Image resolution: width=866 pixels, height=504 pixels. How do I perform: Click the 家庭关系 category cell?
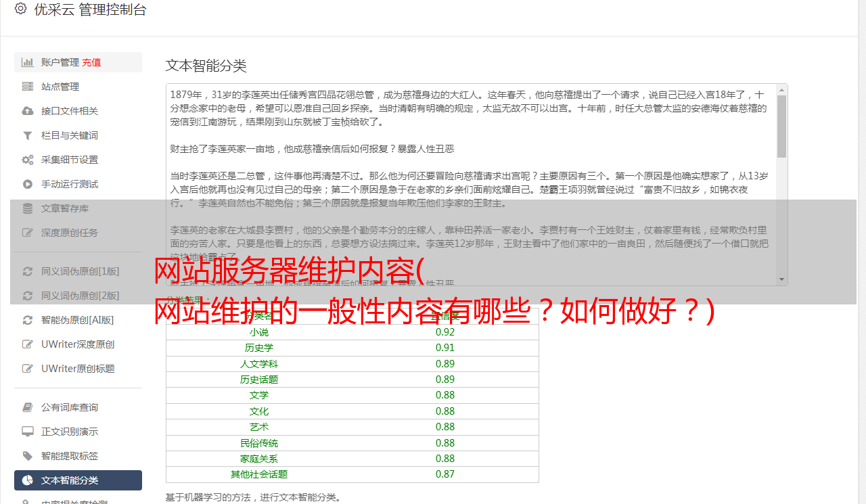coord(259,459)
